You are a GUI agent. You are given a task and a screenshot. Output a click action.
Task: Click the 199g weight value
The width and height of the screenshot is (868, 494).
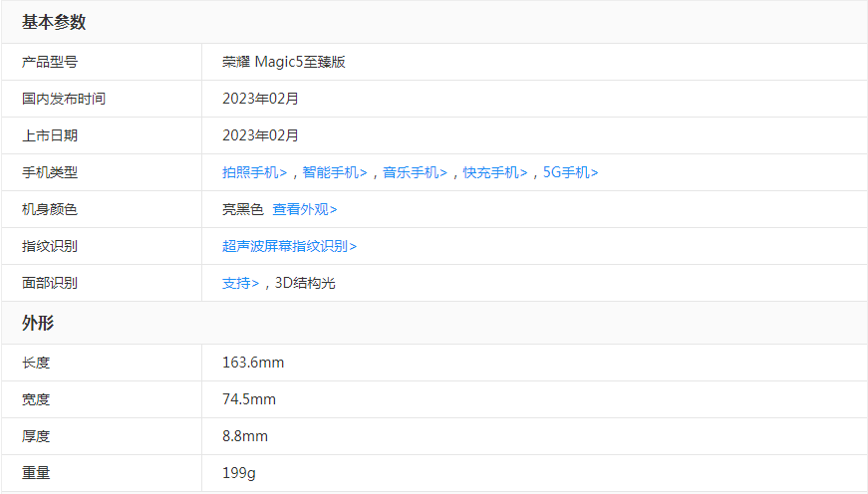(x=239, y=473)
